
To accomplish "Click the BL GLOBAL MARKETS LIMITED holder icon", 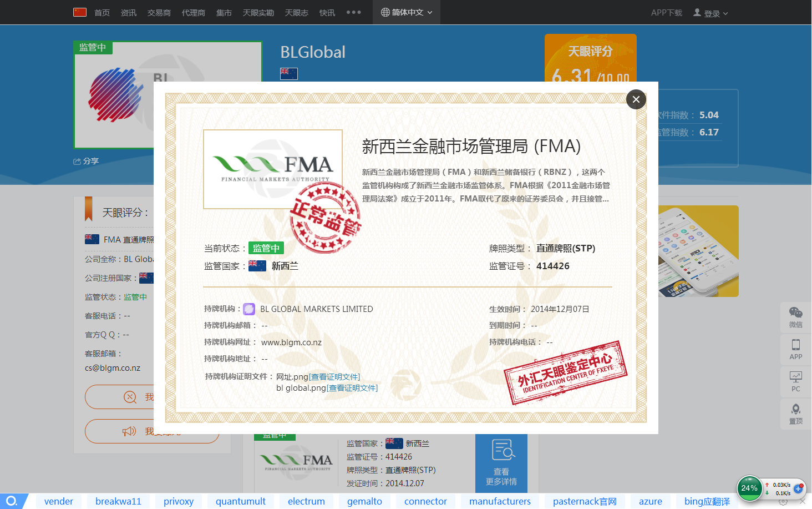I will click(250, 309).
